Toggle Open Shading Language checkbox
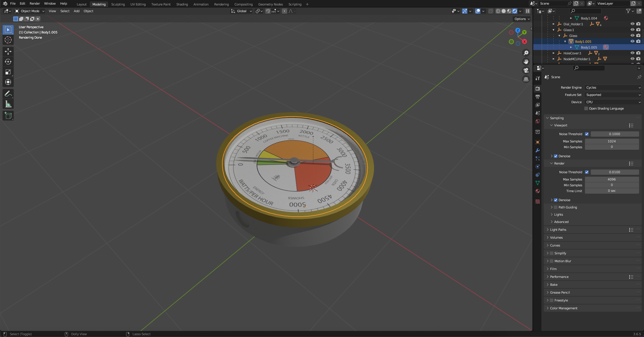Screen dimensions: 644x337 (586, 108)
